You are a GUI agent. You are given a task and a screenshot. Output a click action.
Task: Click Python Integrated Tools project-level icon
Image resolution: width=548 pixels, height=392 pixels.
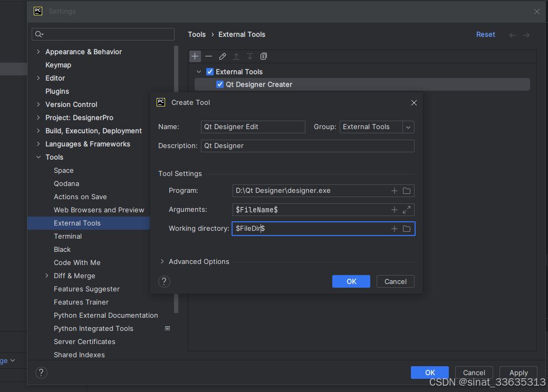(x=167, y=328)
